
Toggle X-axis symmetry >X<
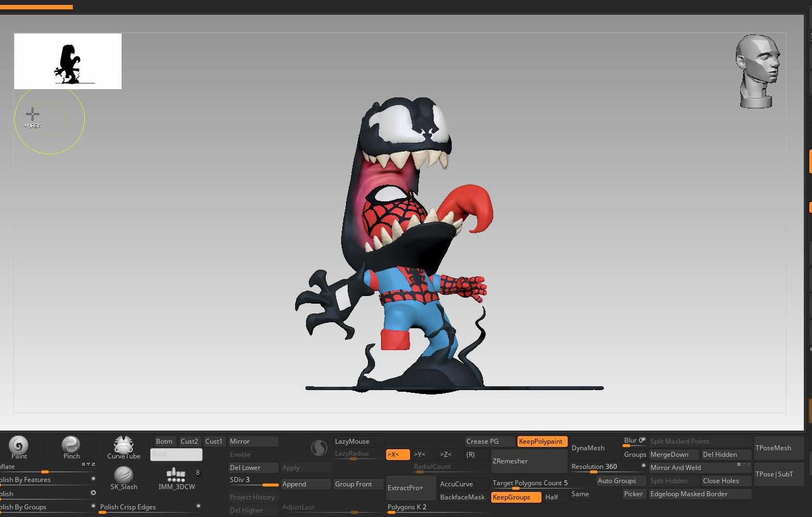[398, 455]
